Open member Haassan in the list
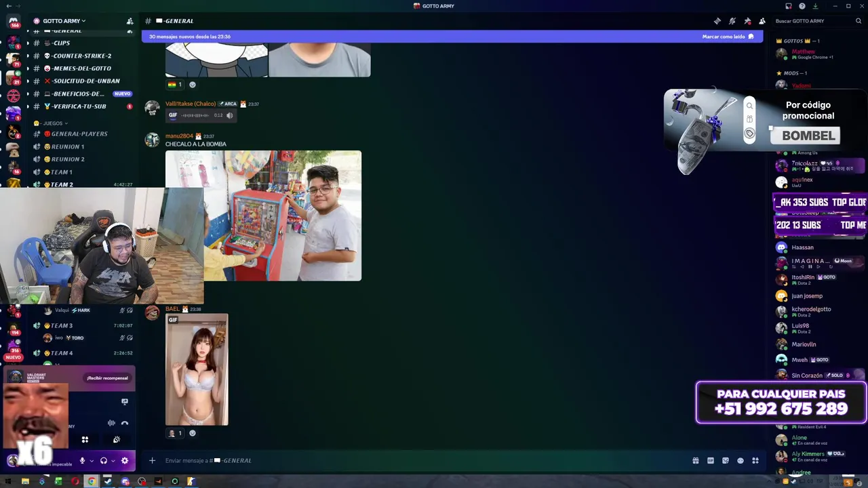The image size is (868, 488). [x=817, y=247]
